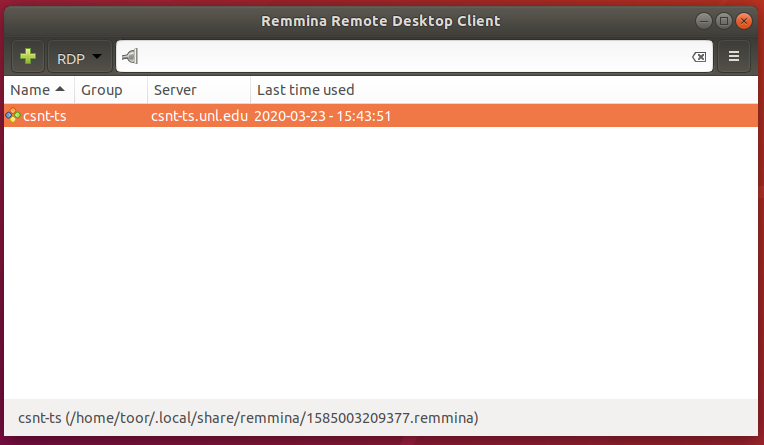Viewport: 764px width, 445px height.
Task: Click the csnt-ts.unl.edu server cell
Action: coord(198,116)
